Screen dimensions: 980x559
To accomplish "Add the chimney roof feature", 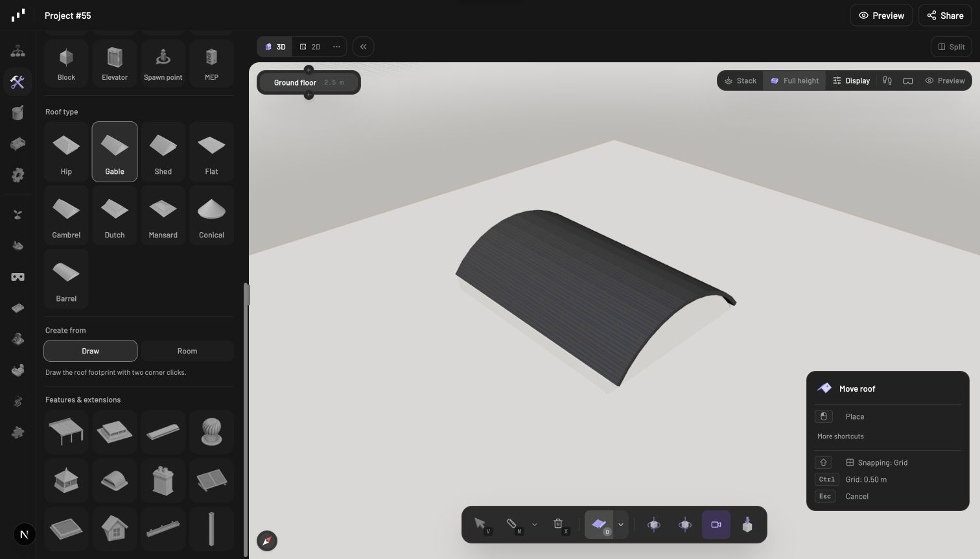I will point(163,481).
